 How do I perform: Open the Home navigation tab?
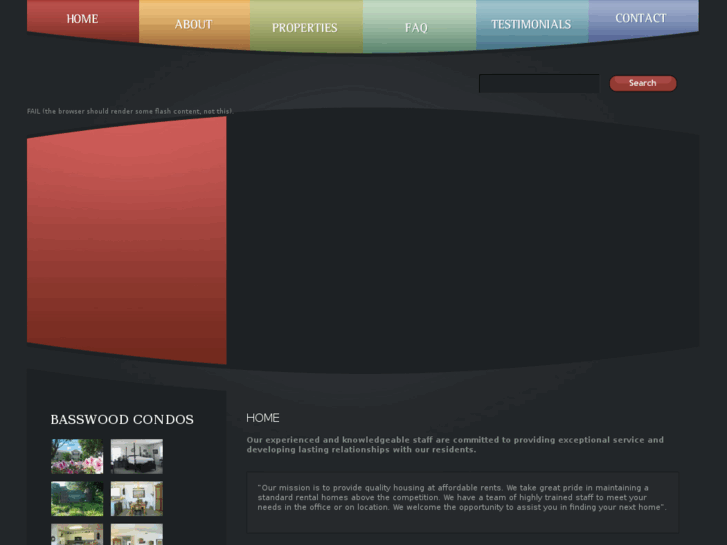point(83,19)
